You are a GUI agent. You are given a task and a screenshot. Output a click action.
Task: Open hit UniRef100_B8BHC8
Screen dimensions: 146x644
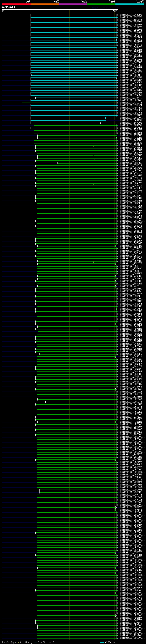click(x=131, y=163)
